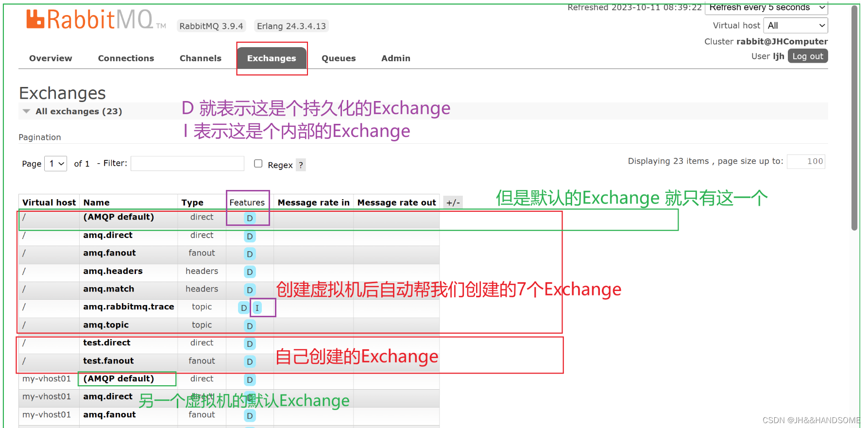Edit the page size field
This screenshot has width=868, height=428.
(806, 161)
